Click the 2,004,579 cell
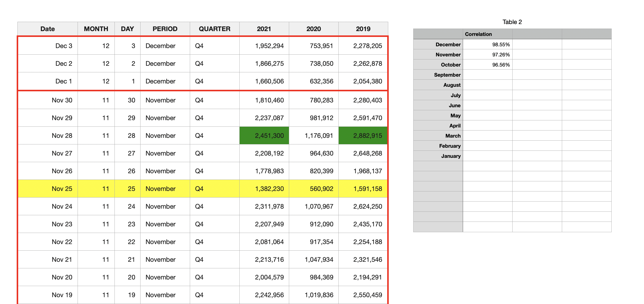Viewport: 644px width, 304px height. 264,277
